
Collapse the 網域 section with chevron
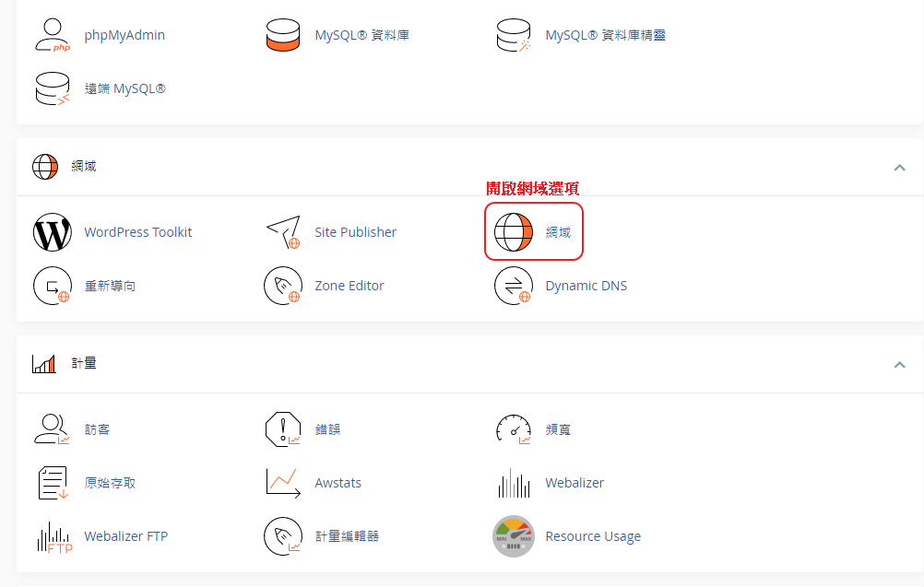click(899, 168)
